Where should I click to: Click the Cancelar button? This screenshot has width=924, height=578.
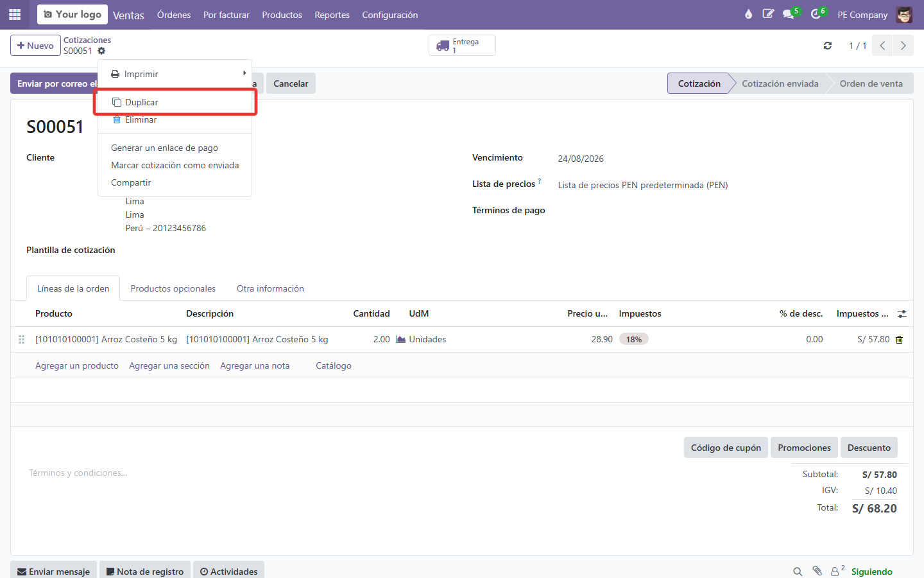point(291,83)
